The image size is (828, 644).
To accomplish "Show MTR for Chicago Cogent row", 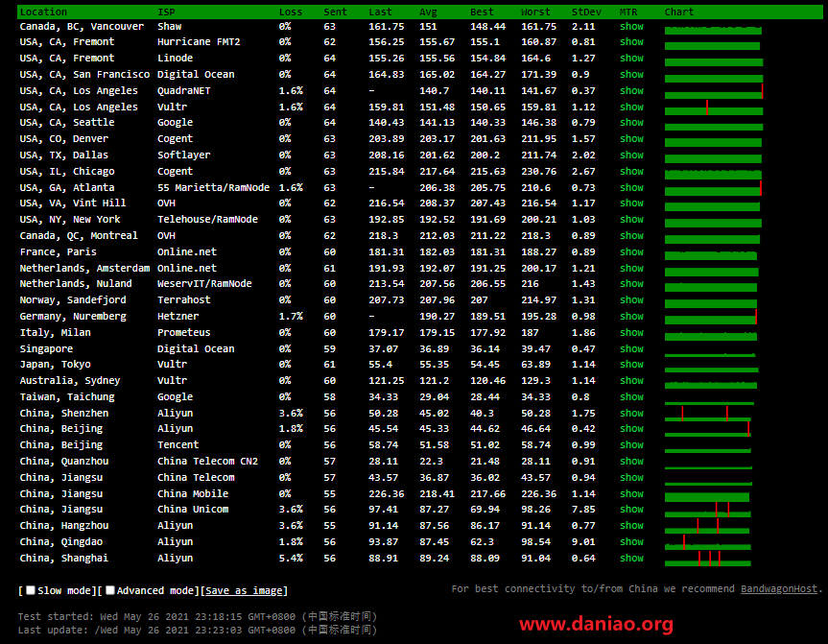I will point(631,172).
